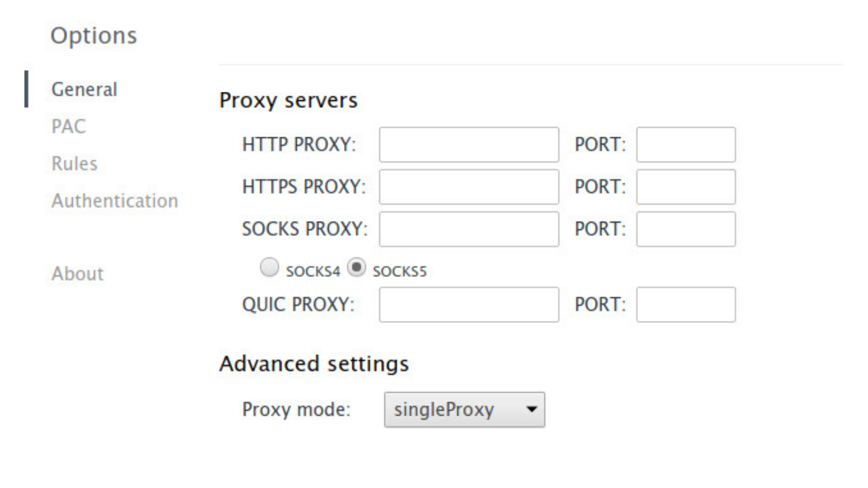Select the singleProxy dropdown menu
Screen dimensions: 868x488
[x=464, y=410]
